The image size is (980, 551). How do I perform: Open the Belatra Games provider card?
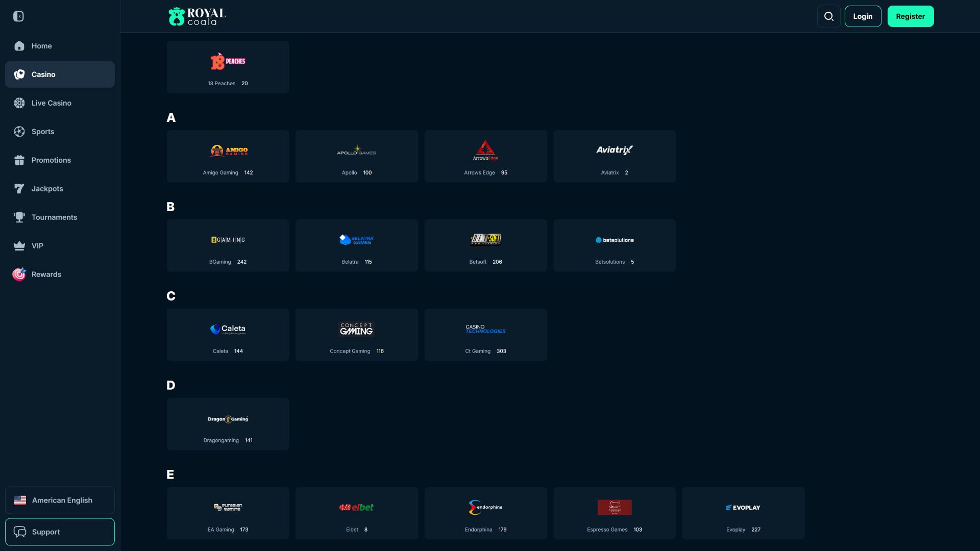click(357, 245)
